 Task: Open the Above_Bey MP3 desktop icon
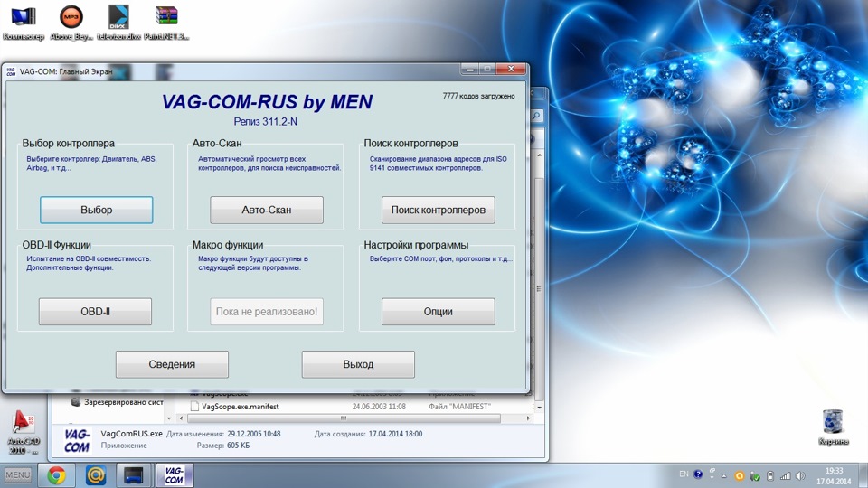(x=71, y=22)
